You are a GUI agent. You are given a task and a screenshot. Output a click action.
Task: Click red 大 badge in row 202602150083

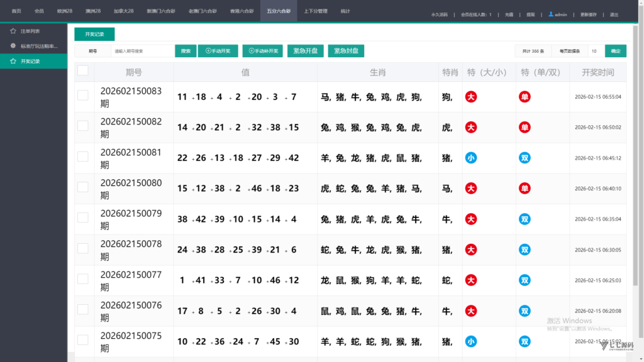[470, 97]
